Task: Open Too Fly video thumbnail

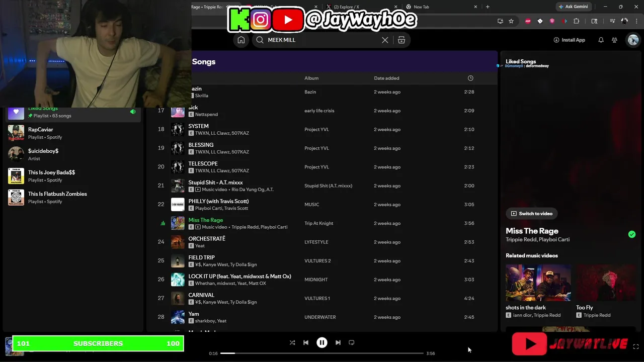Action: (606, 283)
